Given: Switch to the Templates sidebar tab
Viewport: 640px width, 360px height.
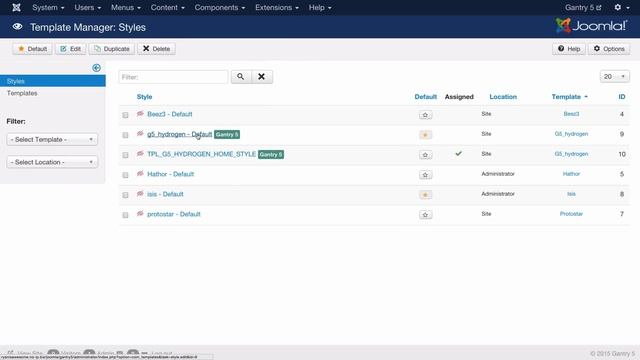Looking at the screenshot, I should (x=22, y=93).
